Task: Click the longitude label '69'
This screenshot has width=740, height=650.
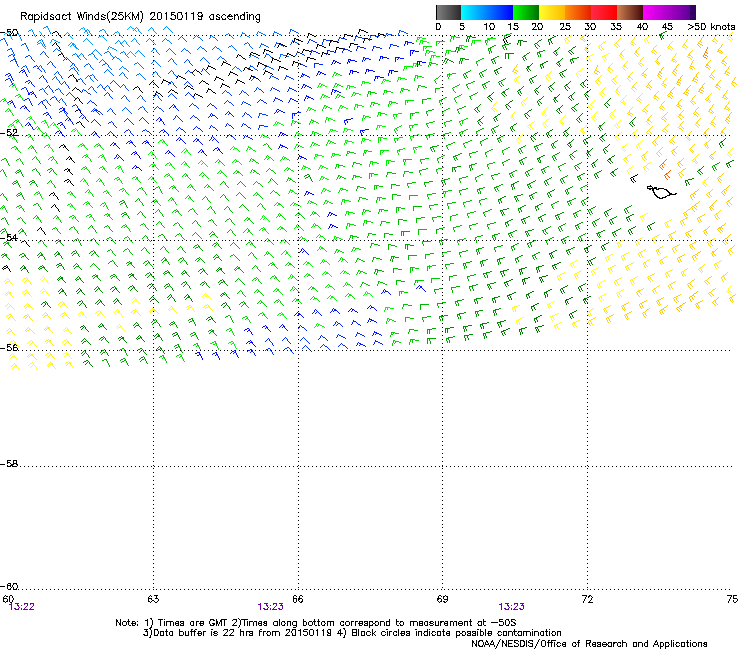Action: [442, 599]
